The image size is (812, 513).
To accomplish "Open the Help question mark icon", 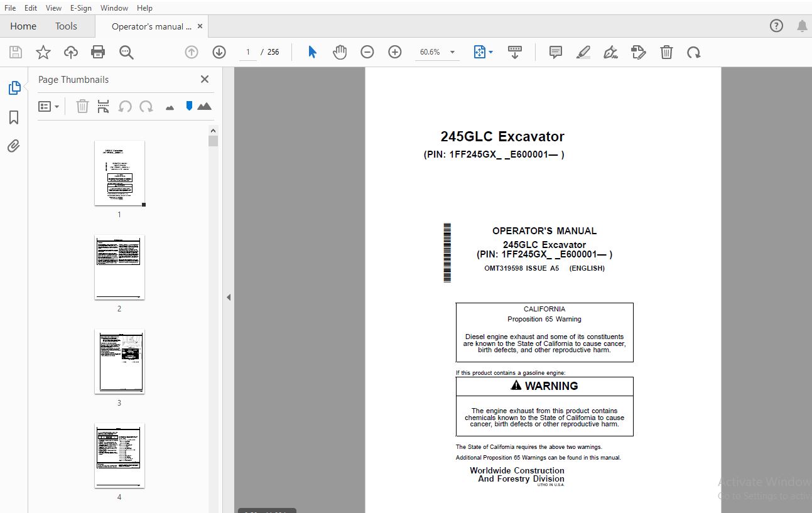I will pyautogui.click(x=776, y=26).
